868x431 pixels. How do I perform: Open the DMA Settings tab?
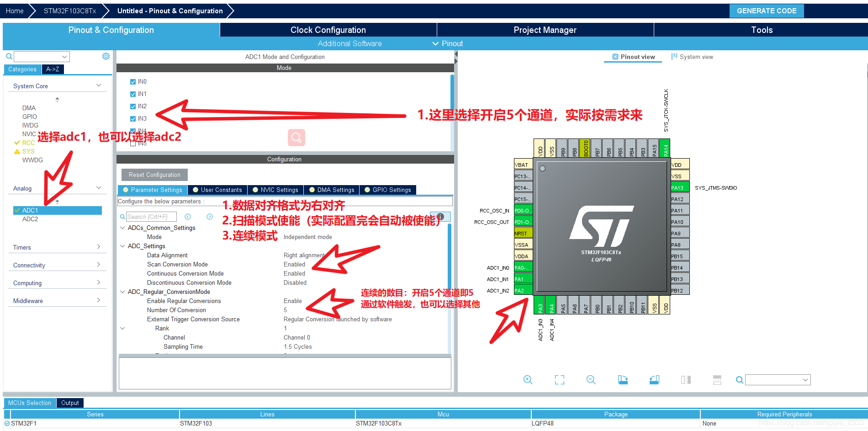[332, 190]
